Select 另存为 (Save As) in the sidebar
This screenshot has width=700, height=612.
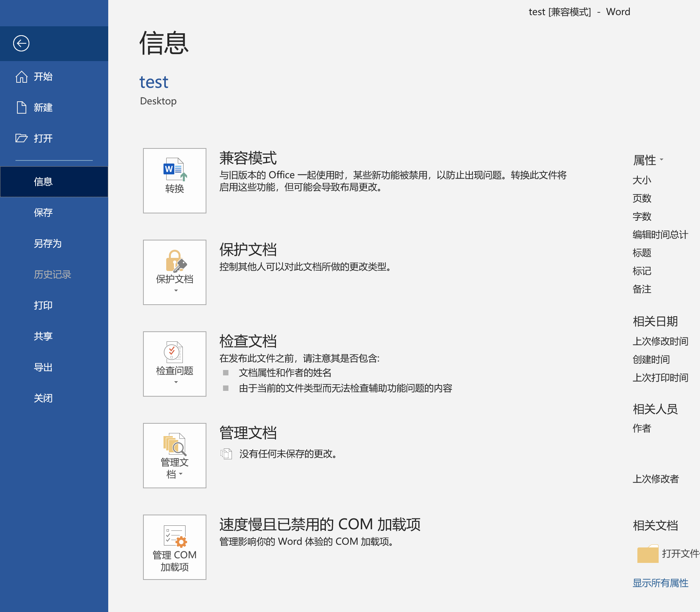48,244
